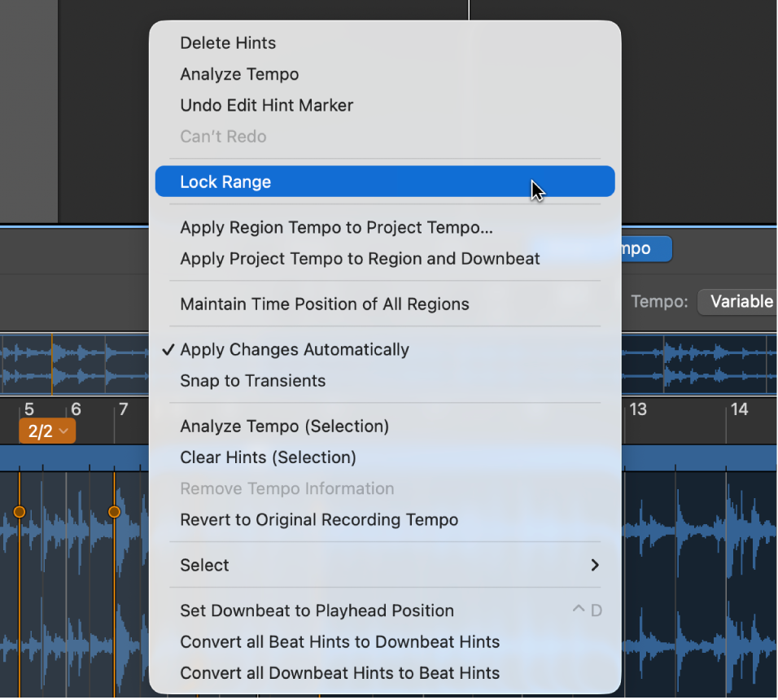Click the waveform overview left of the menu
Screen dimensions: 778x700
pyautogui.click(x=74, y=365)
